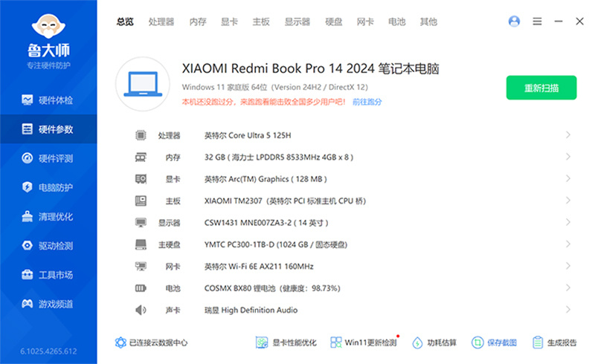The width and height of the screenshot is (595, 364).
Task: Switch to the 硬盘 tab
Action: 333,22
